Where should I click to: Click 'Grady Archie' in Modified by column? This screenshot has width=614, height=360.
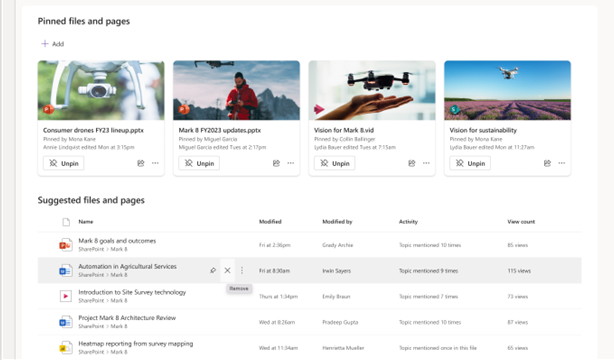click(x=338, y=245)
